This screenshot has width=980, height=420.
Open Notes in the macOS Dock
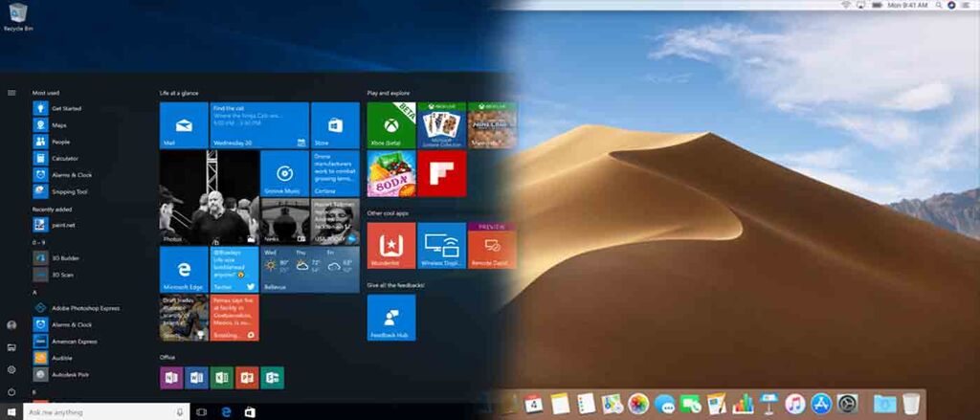560,404
